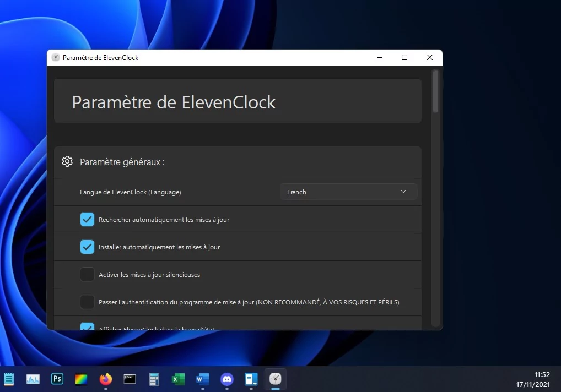Screen dimensions: 561x392
Task: Click the date 17/11/2021 in the taskbar
Action: pos(533,385)
